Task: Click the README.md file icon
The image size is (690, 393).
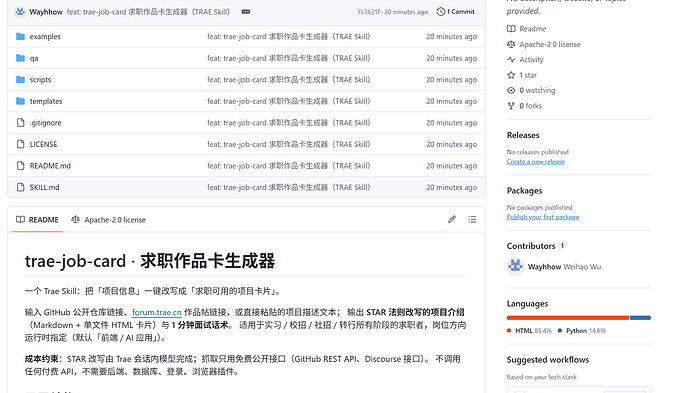Action: [20, 166]
